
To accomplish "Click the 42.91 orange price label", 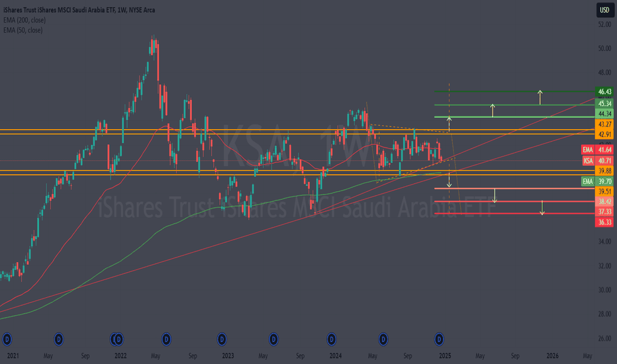I will [604, 134].
